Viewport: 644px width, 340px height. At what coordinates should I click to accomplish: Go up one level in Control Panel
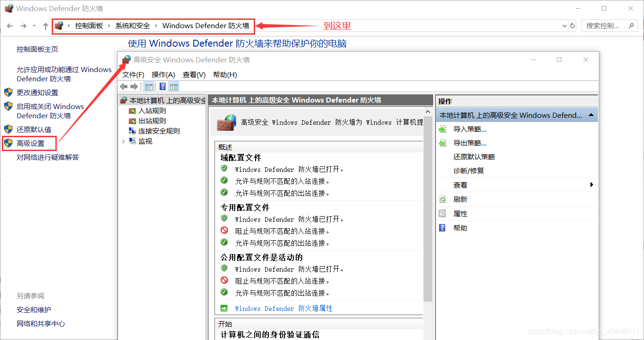pos(45,26)
